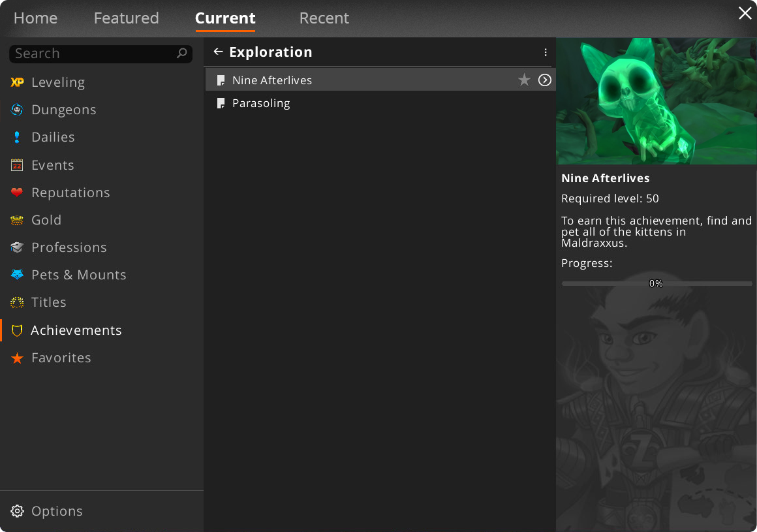Click the Events calendar icon

coord(17,165)
